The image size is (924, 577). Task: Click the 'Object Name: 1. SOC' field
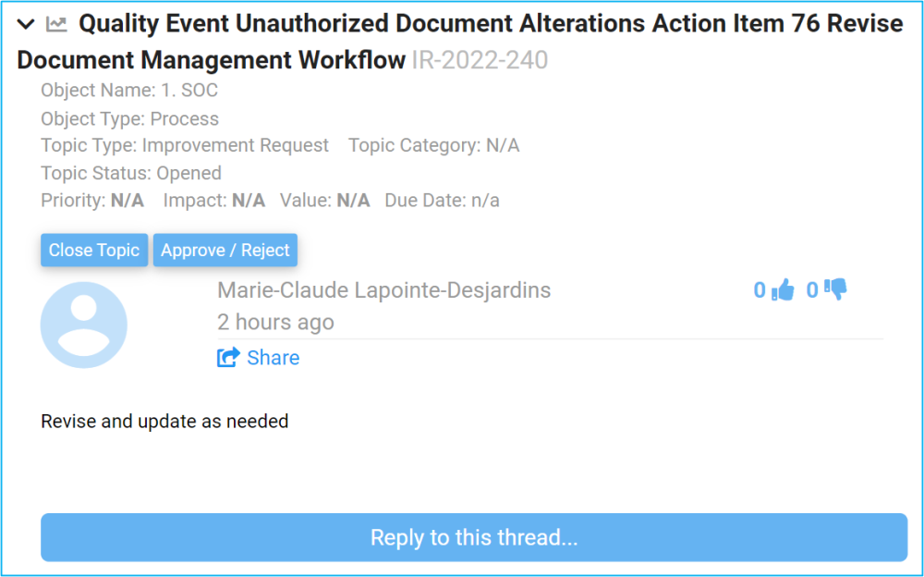click(x=129, y=91)
